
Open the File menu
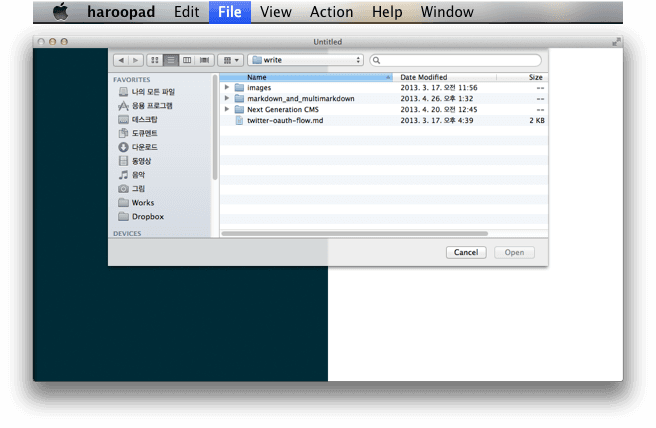point(229,12)
